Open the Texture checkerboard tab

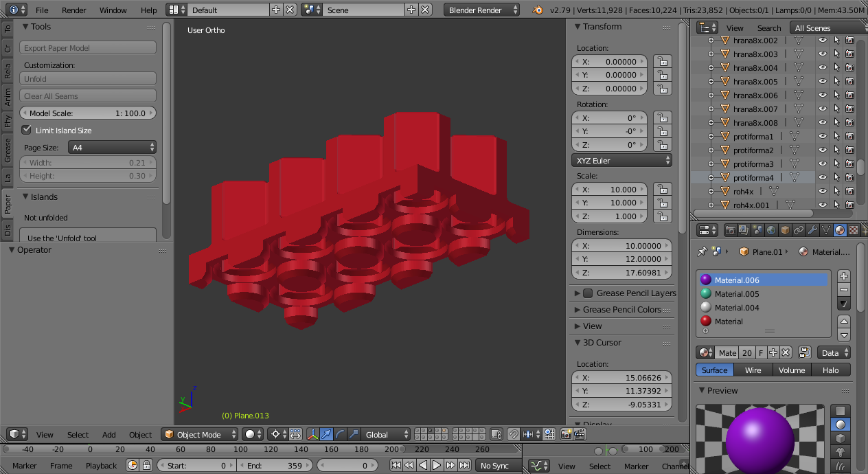[x=853, y=230]
